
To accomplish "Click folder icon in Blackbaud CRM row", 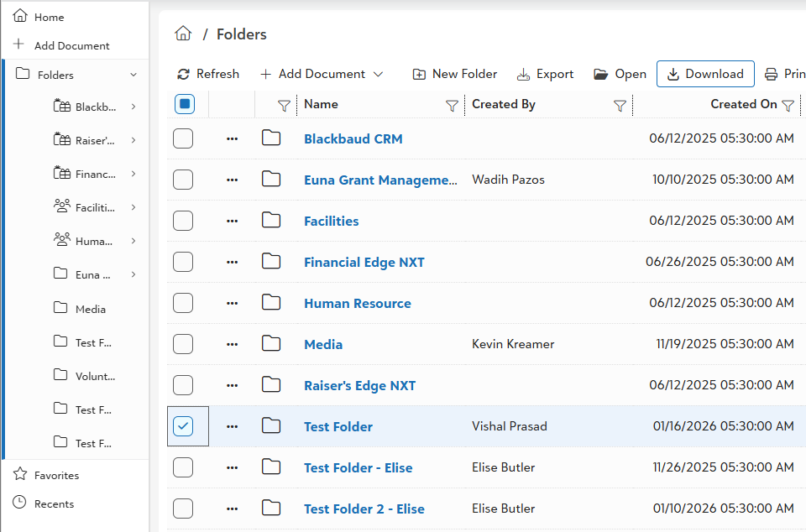I will [x=271, y=138].
